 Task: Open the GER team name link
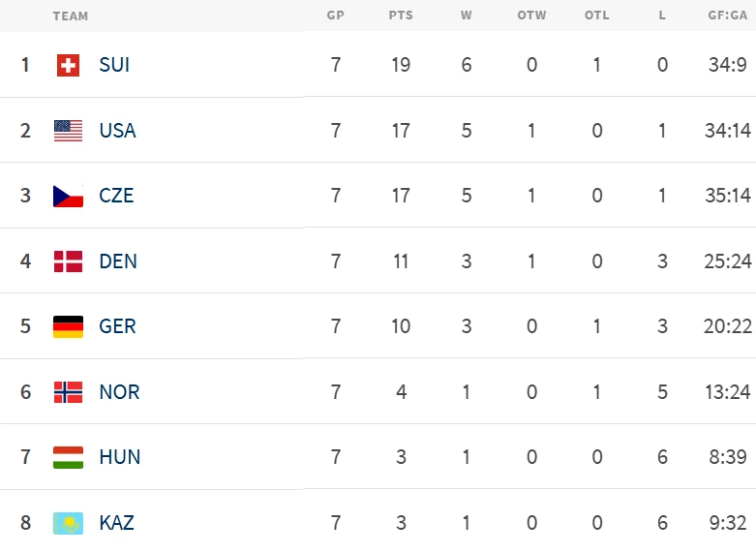[x=117, y=326]
